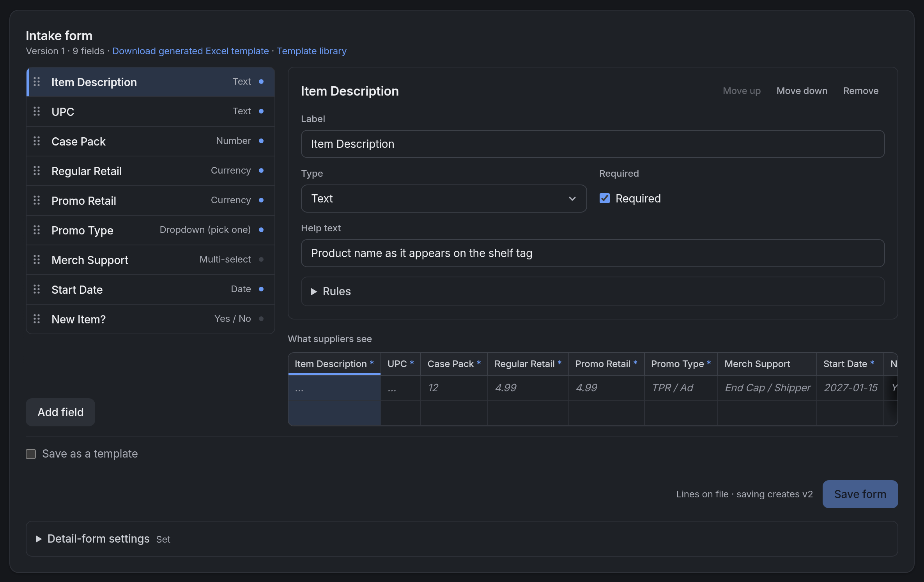
Task: Click into the Label input field
Action: [593, 144]
